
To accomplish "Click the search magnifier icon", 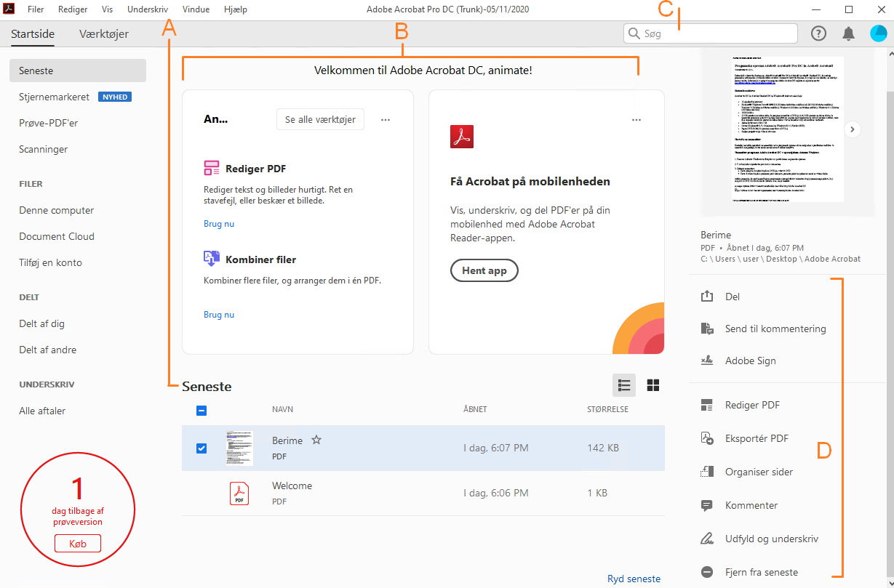I will [x=634, y=33].
